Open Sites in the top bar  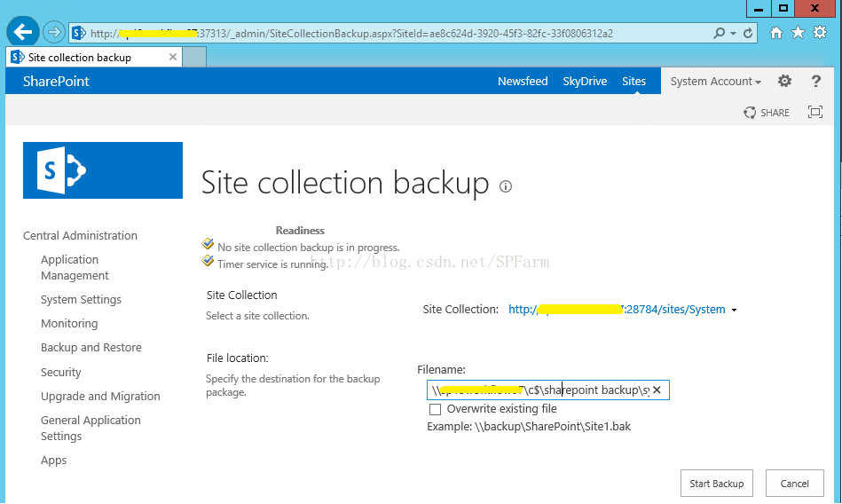click(x=633, y=81)
